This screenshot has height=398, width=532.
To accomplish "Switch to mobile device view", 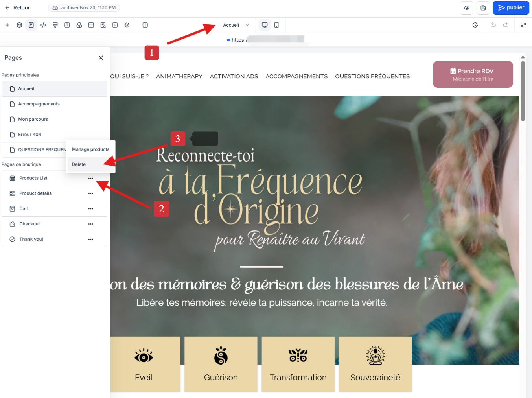I will click(277, 25).
